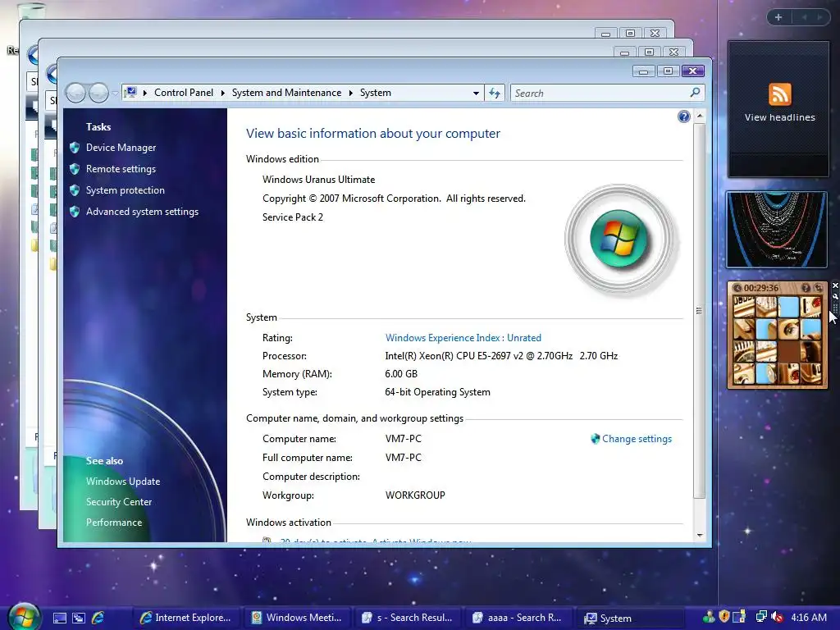840x630 pixels.
Task: Click the RSS feed icon gadget
Action: tap(779, 94)
